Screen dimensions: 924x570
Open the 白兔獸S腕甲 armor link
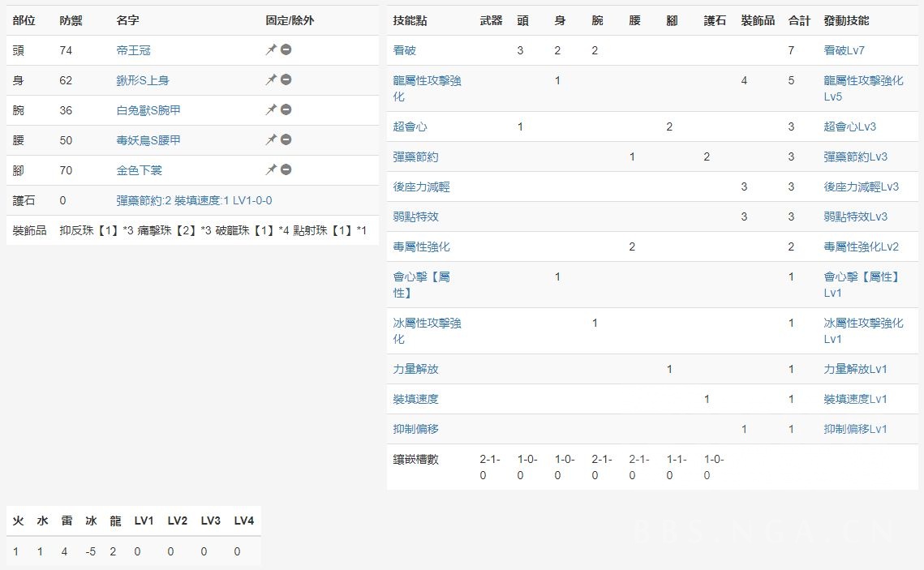tap(148, 111)
